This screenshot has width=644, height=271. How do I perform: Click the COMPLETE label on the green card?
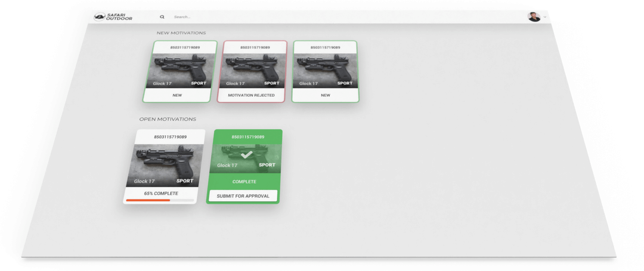coord(244,181)
